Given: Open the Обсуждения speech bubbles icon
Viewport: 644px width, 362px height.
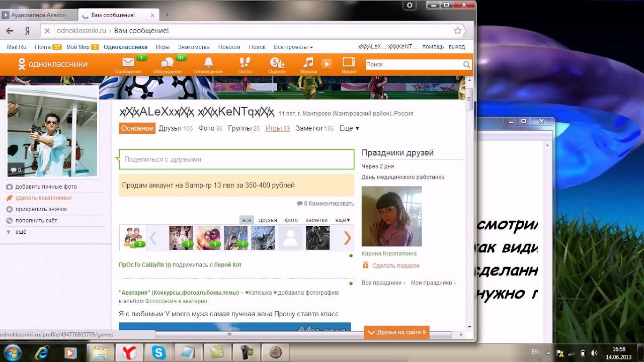Looking at the screenshot, I should (167, 63).
